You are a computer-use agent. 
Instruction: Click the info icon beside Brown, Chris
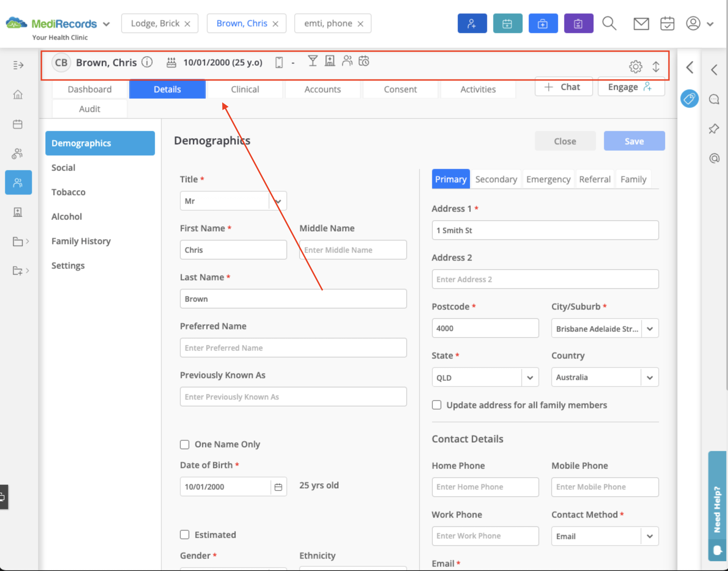(147, 62)
